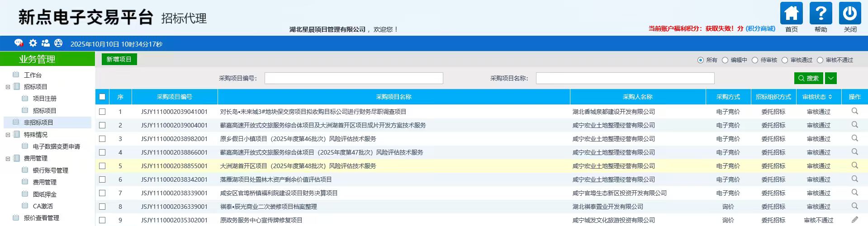Click the 采购项目名称 search input field

(625, 78)
